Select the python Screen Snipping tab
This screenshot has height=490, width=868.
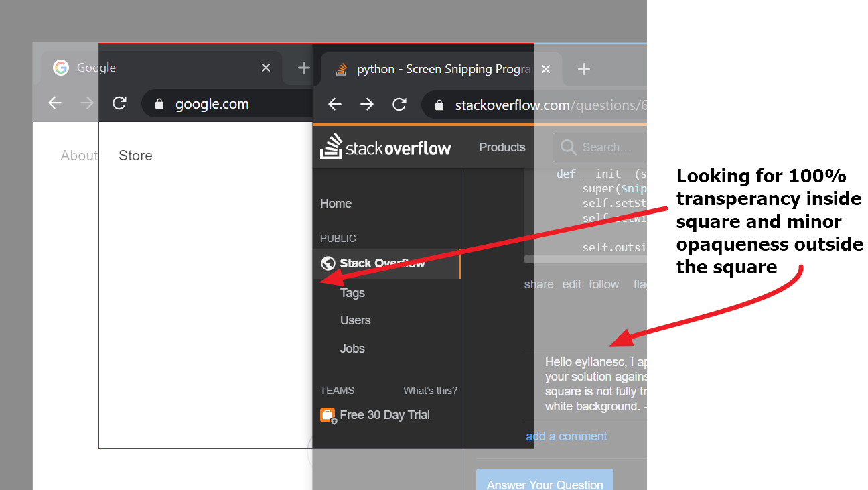point(442,69)
